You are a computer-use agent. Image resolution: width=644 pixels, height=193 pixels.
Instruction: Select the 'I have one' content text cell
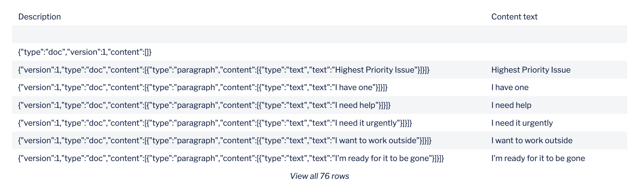(510, 87)
